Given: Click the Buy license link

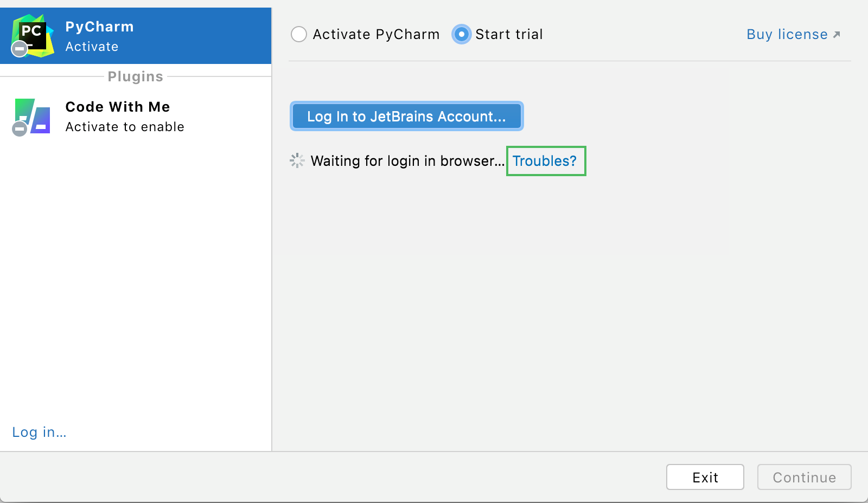Looking at the screenshot, I should (x=787, y=34).
